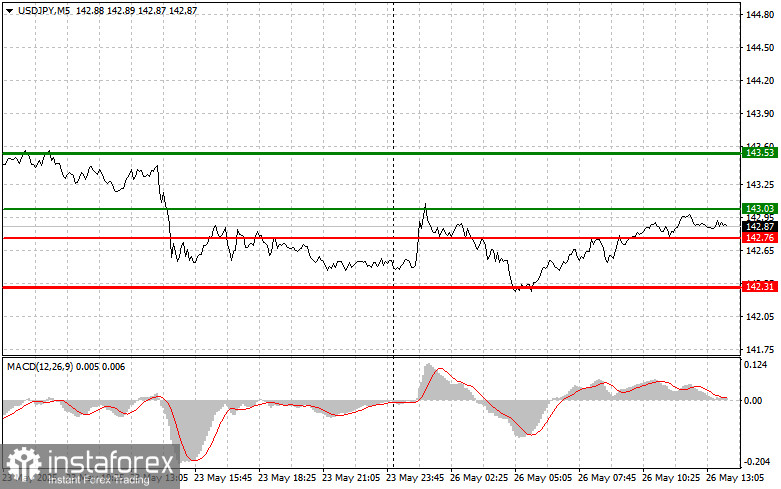Image resolution: width=781 pixels, height=489 pixels.
Task: Click the 144.80 price axis value
Action: click(760, 15)
